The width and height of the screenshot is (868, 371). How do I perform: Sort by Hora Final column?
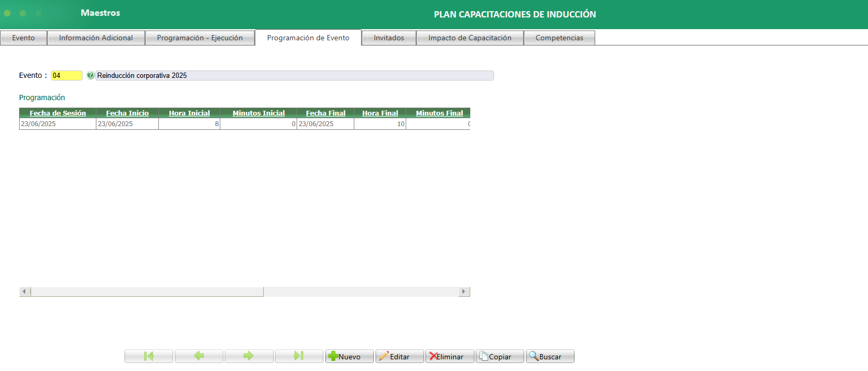point(380,113)
